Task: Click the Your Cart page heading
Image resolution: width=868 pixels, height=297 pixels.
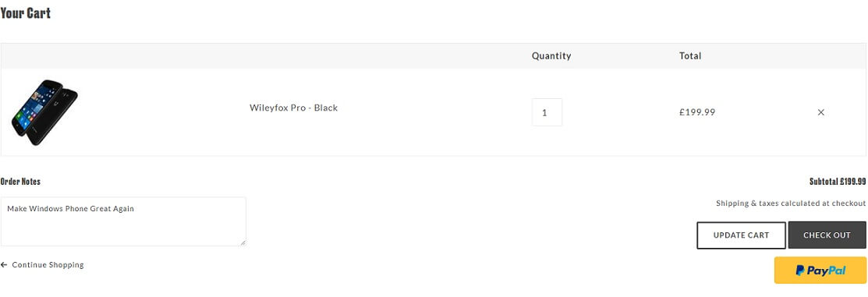Action: 26,13
